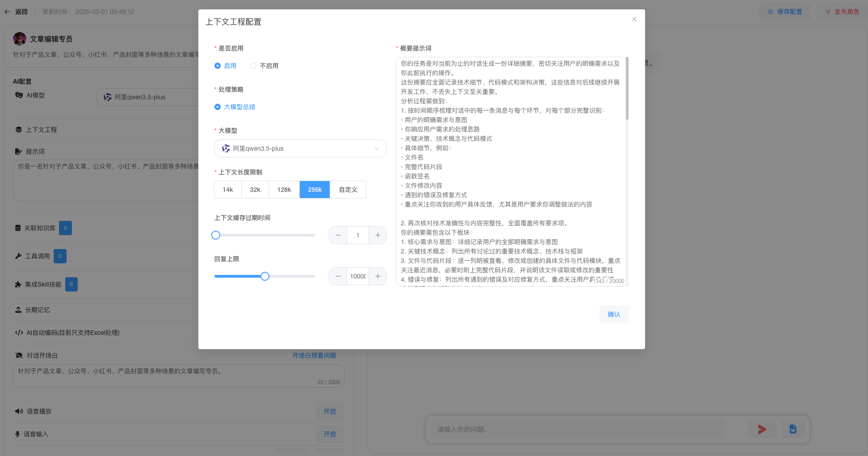Click the 回复上限 slider handle

click(265, 276)
